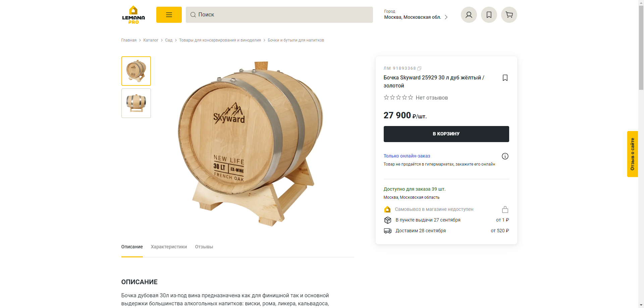Add barrel to cart with В КОРЗИНУ
This screenshot has height=308, width=644.
click(x=446, y=134)
